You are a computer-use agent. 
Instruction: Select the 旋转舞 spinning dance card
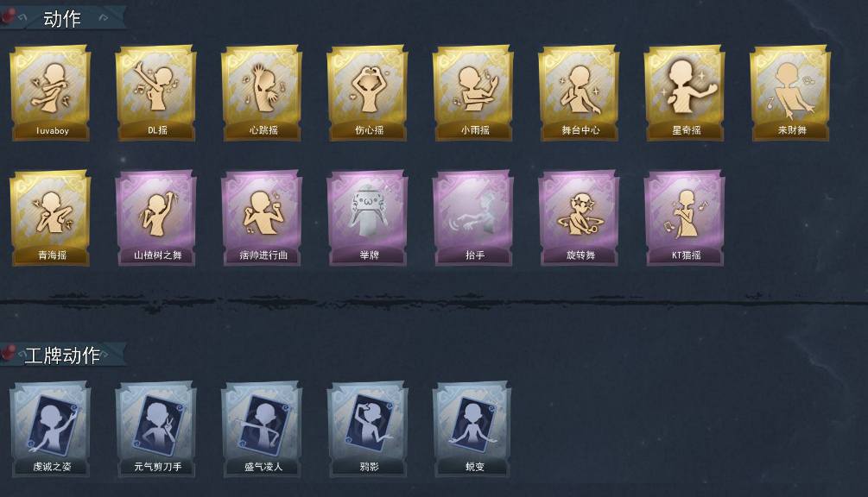579,217
